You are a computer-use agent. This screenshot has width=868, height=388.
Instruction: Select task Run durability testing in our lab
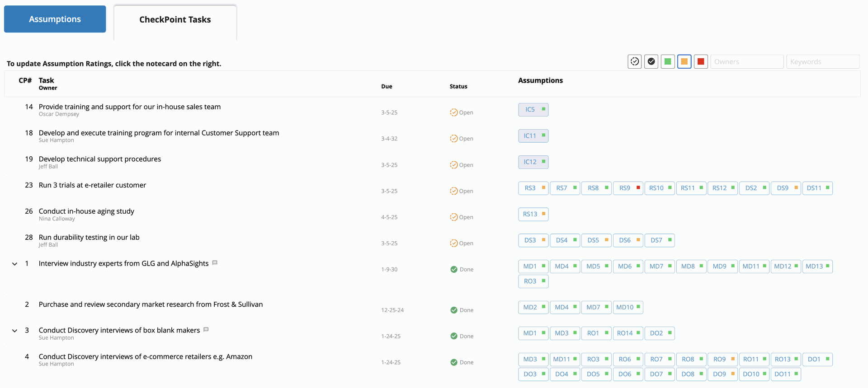[x=89, y=238]
